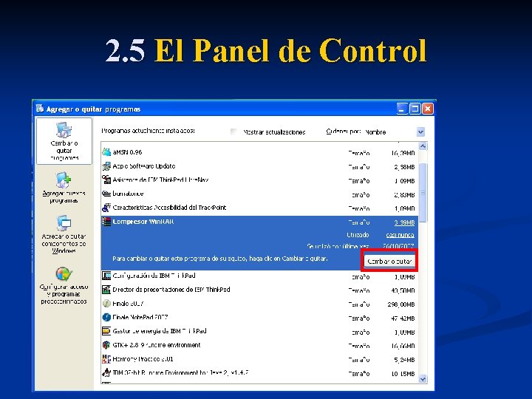Image resolution: width=532 pixels, height=399 pixels.
Task: Select the aMSN 0.96 entry text
Action: coord(127,152)
